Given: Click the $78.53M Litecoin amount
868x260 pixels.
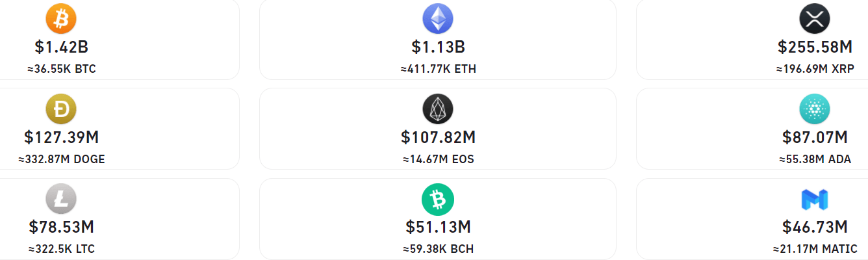Looking at the screenshot, I should (x=61, y=227).
